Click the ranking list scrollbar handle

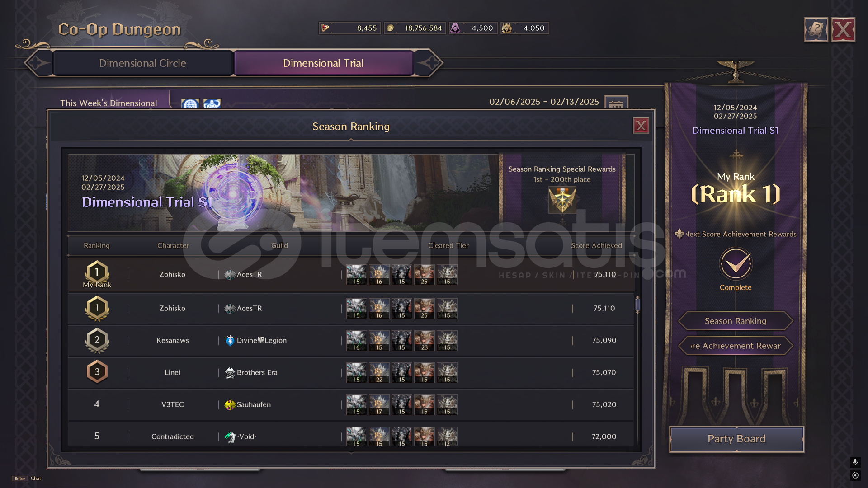coord(637,305)
